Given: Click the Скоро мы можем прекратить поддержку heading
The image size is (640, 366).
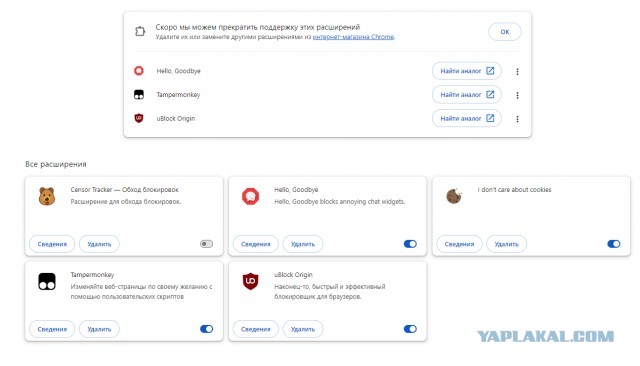Looking at the screenshot, I should coord(258,27).
